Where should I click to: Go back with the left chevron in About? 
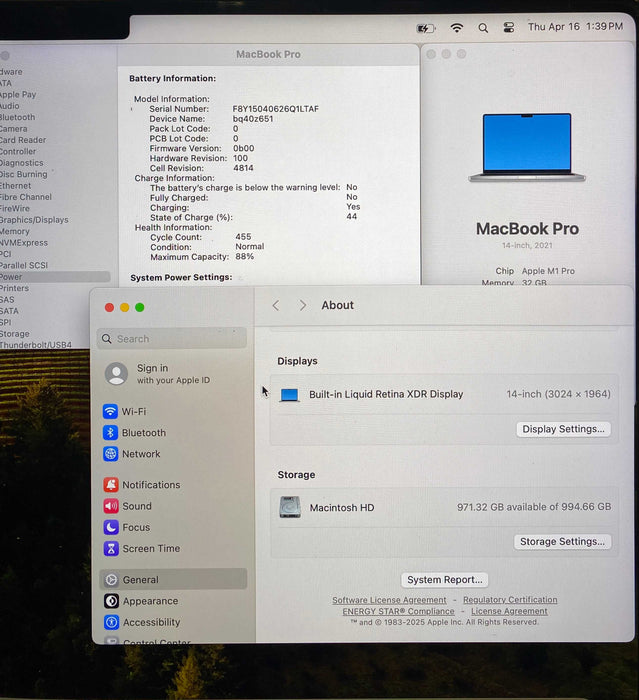(x=276, y=305)
